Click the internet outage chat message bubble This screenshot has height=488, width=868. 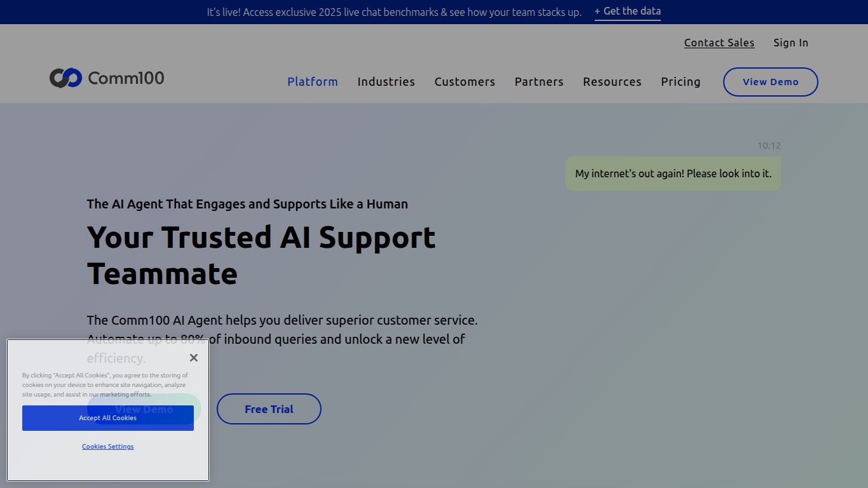pos(673,173)
